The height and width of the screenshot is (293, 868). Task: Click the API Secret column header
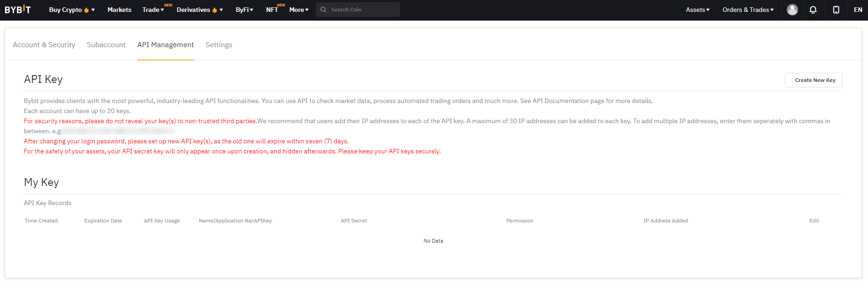point(354,221)
